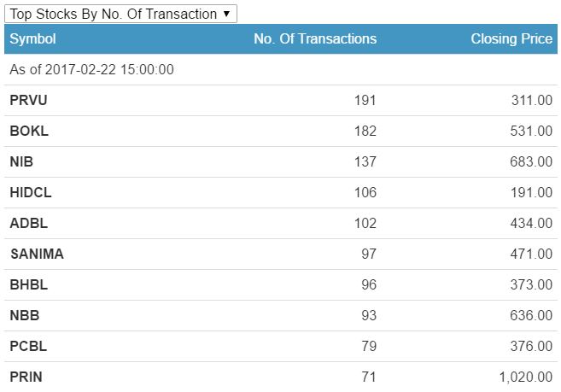Viewport: 561px width, 392px height.
Task: Click the 1,020.00 closing price for PRIN
Action: [524, 377]
